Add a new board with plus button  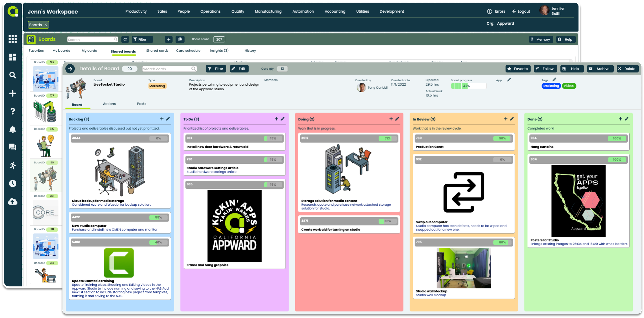point(169,40)
